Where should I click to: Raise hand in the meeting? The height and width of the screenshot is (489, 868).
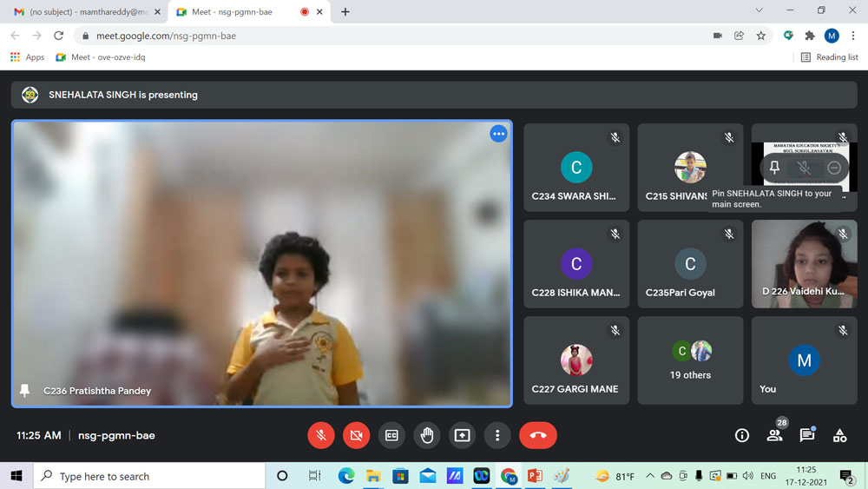pyautogui.click(x=427, y=435)
